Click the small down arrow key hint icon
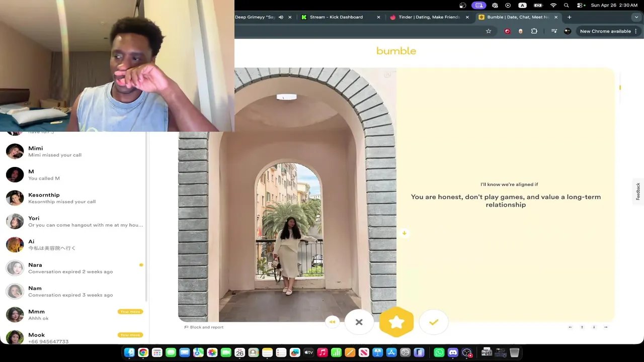Image resolution: width=644 pixels, height=362 pixels. pos(594,327)
